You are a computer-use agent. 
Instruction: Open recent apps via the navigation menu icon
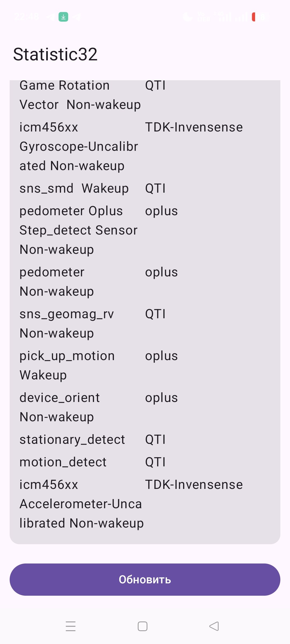click(x=71, y=626)
